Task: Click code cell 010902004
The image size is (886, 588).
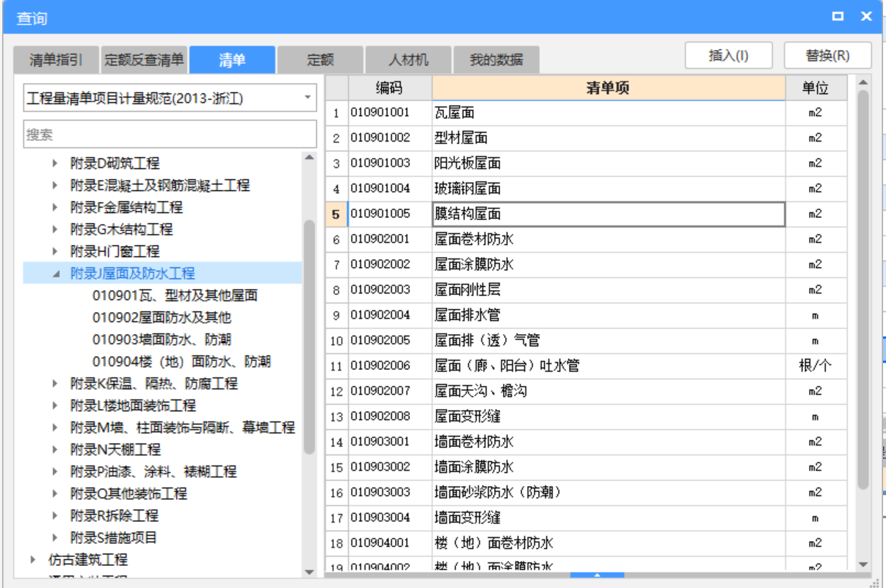Action: 390,315
